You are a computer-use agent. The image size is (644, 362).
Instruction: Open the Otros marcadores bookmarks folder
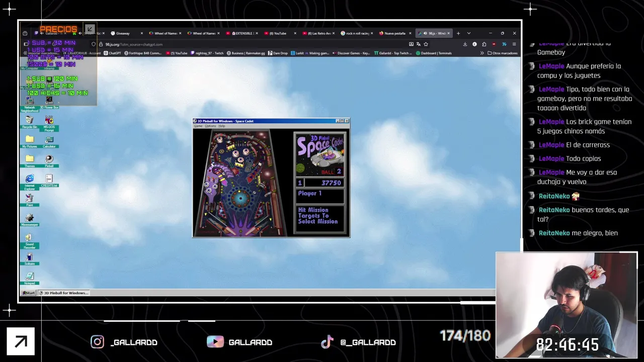click(x=503, y=53)
